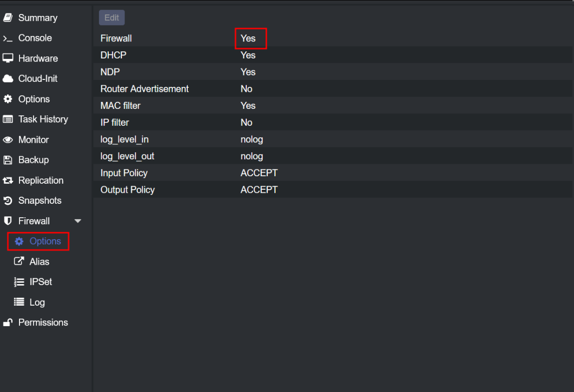Select the Firewall Options submenu item
The height and width of the screenshot is (392, 574).
(44, 241)
